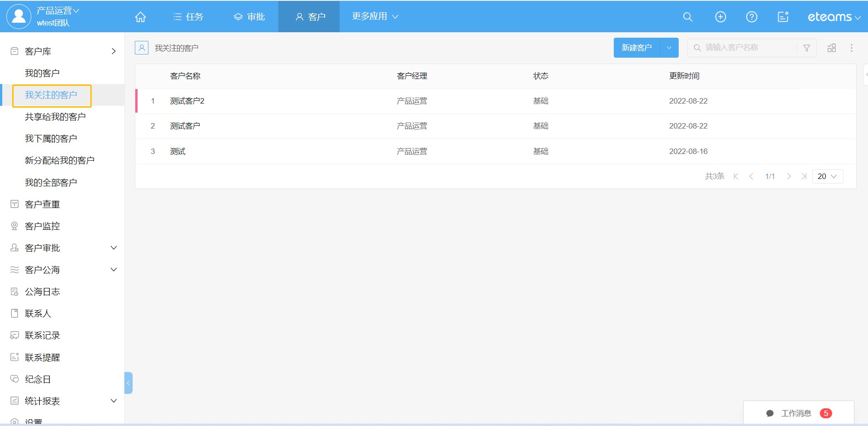Open the 测试客户2 customer record
Screen dimensions: 868x426
tap(187, 101)
